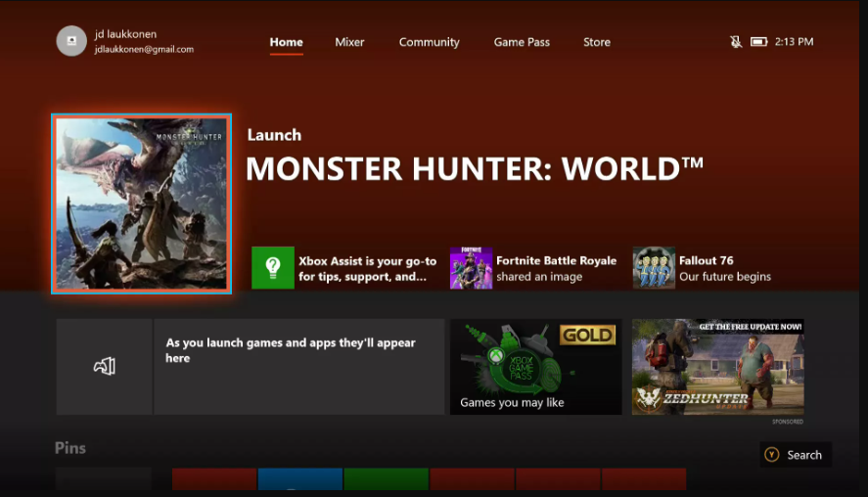
Task: Go to the Game Pass tab
Action: (522, 42)
